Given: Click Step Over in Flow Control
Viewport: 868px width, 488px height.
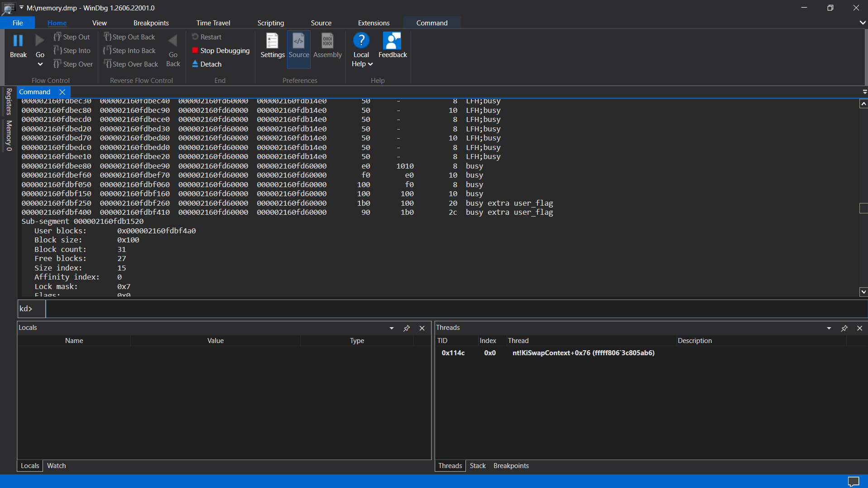Looking at the screenshot, I should click(73, 64).
